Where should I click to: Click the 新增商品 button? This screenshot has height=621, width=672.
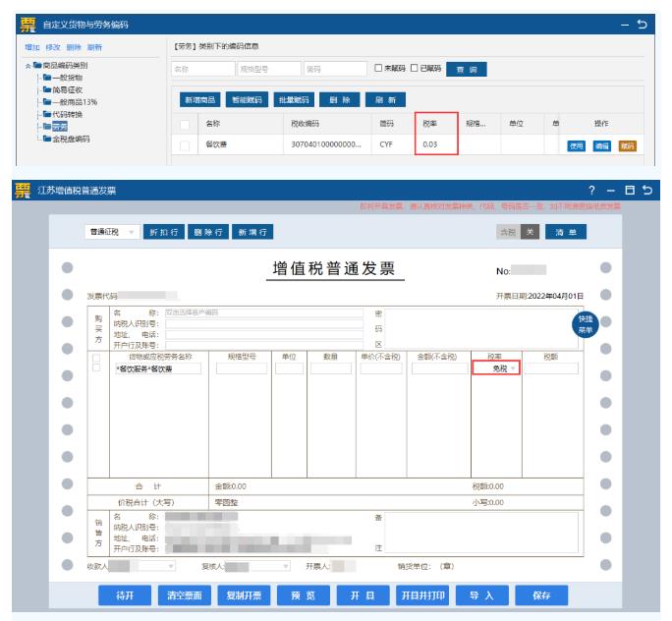click(x=200, y=100)
